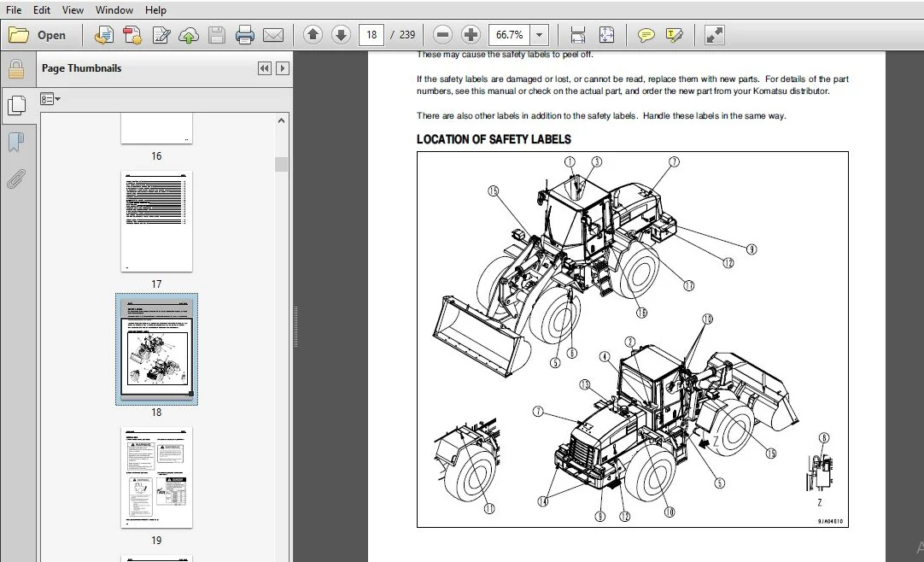Open the Attachments paperclip panel
The height and width of the screenshot is (562, 924).
tap(16, 179)
